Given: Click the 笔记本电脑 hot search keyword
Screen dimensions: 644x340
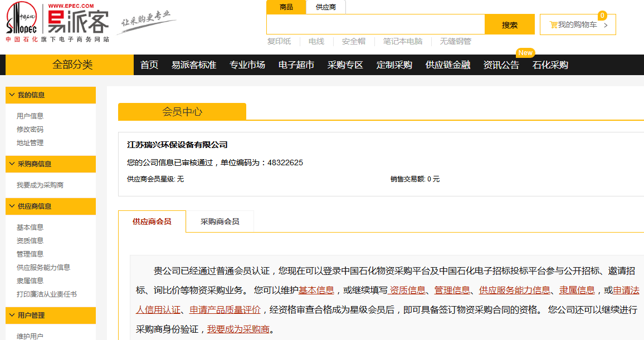Looking at the screenshot, I should (x=402, y=41).
